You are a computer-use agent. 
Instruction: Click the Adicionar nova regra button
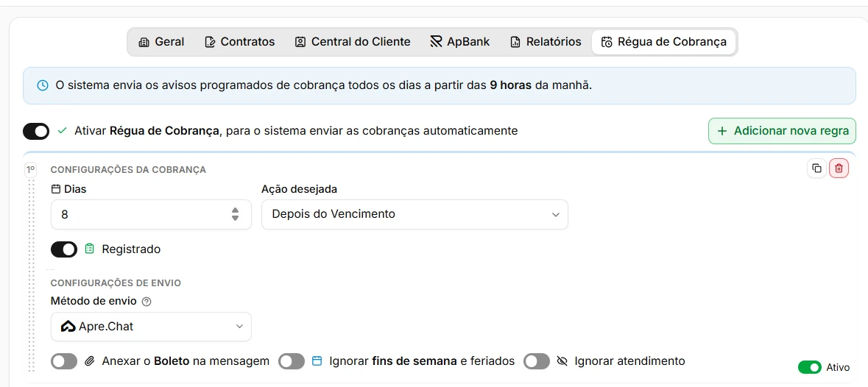(x=782, y=131)
